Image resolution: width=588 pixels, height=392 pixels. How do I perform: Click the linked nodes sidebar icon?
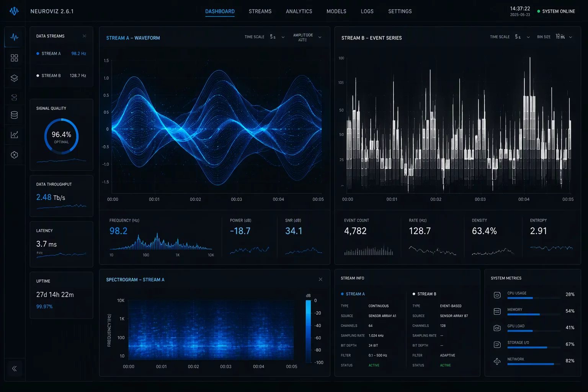(x=15, y=98)
